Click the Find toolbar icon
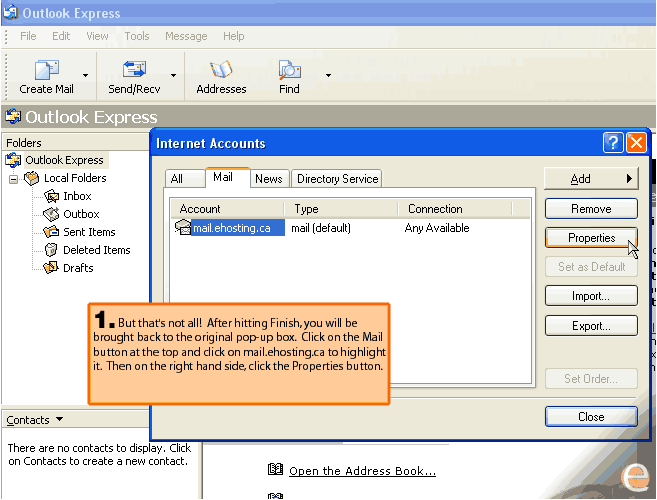657x500 pixels. [x=289, y=70]
